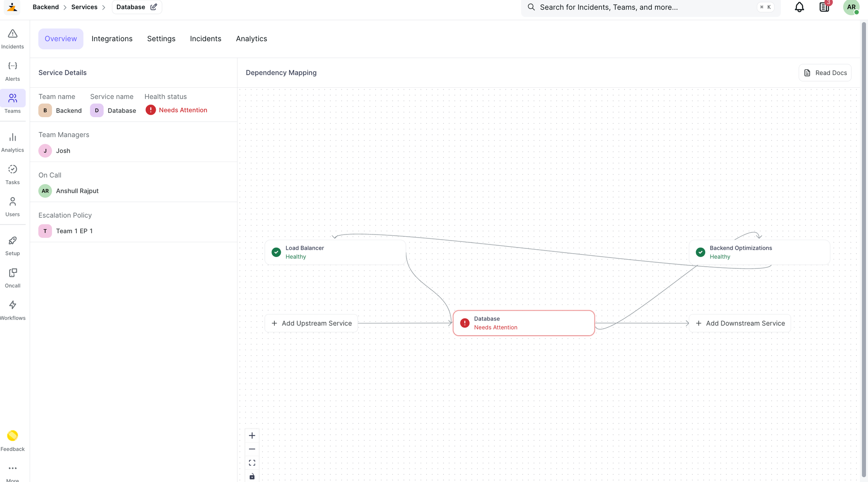Screen dimensions: 868x482
Task: Toggle the map interactivity lock
Action: click(252, 476)
